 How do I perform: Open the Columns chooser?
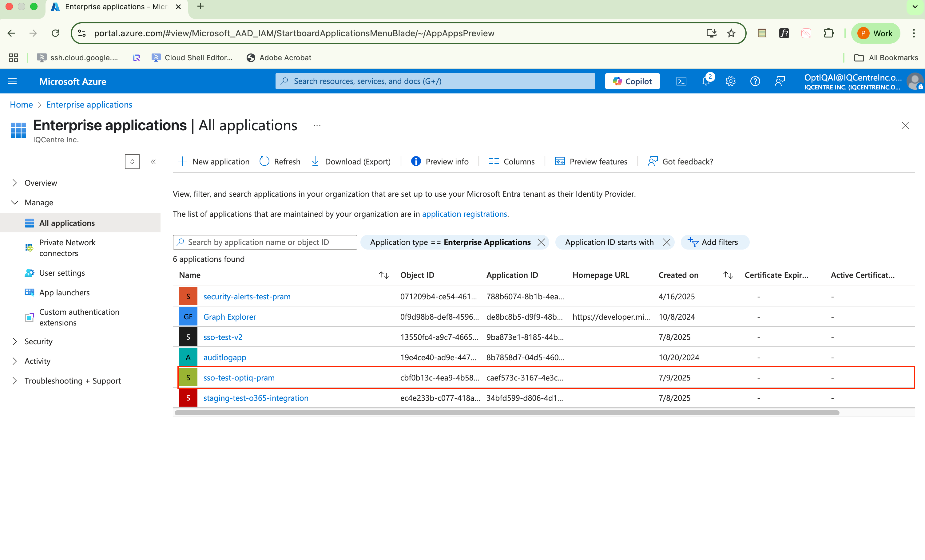click(x=511, y=161)
